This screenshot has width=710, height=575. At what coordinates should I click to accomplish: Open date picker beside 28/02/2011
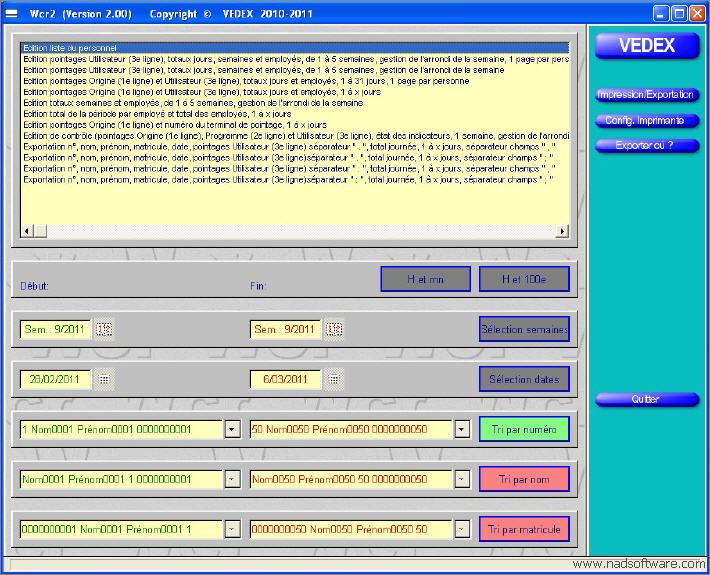[x=104, y=379]
